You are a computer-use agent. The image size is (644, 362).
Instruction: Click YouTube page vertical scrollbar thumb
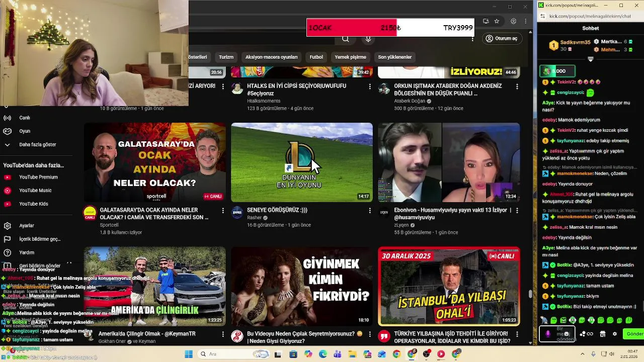pos(530,294)
